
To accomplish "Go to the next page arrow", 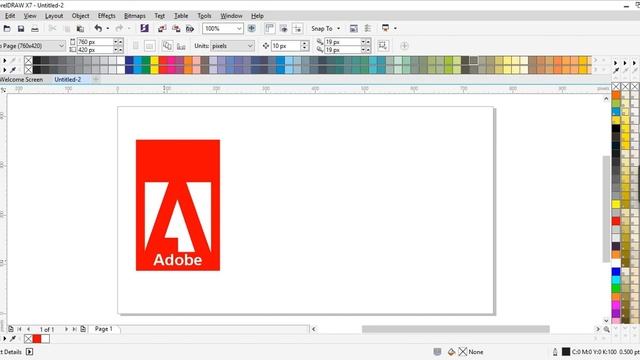I will [x=67, y=329].
